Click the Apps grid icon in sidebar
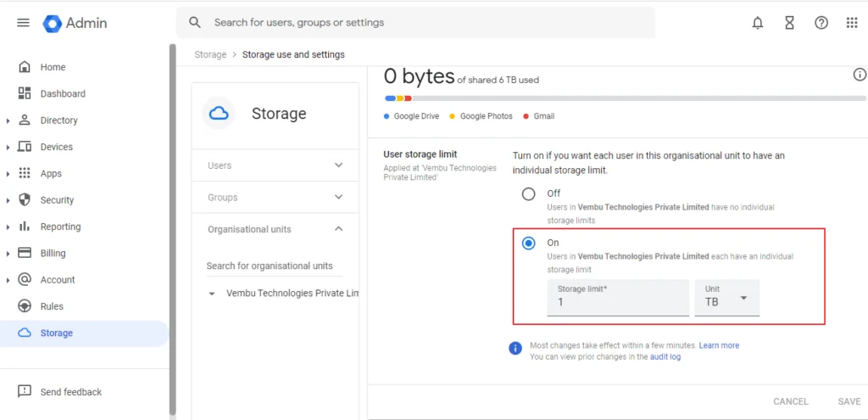Viewport: 868px width, 420px height. coord(25,173)
